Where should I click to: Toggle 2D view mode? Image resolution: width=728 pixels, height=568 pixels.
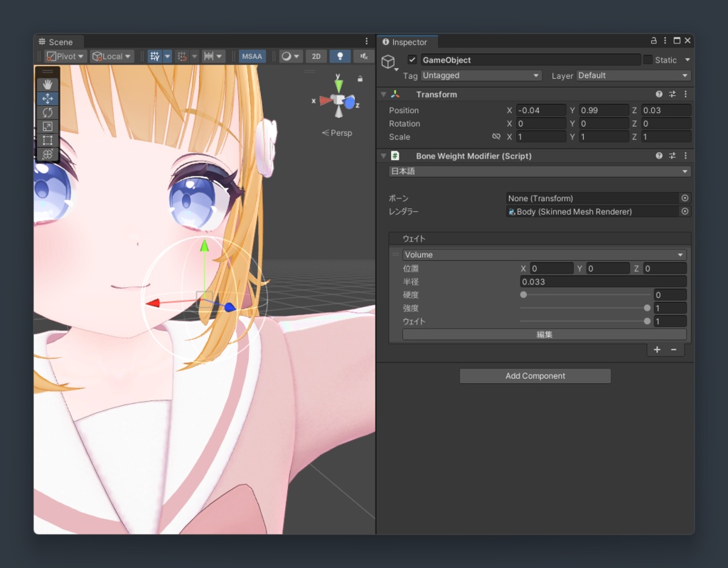pos(316,56)
